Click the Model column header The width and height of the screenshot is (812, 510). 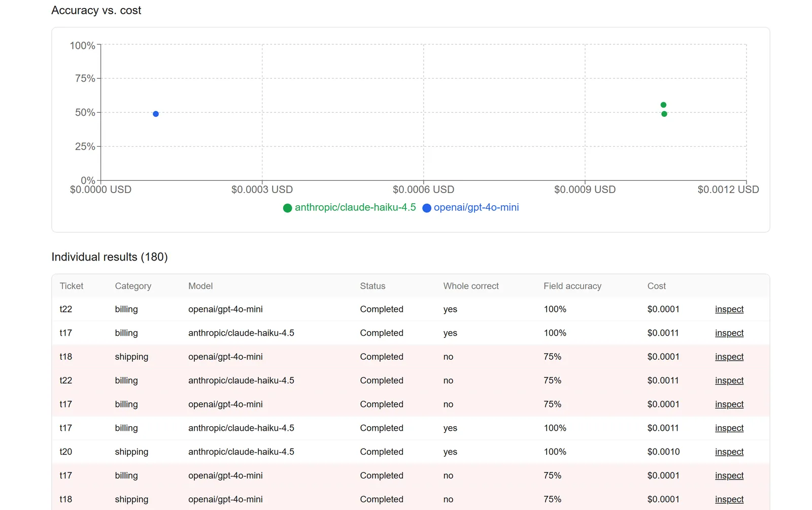pos(200,286)
